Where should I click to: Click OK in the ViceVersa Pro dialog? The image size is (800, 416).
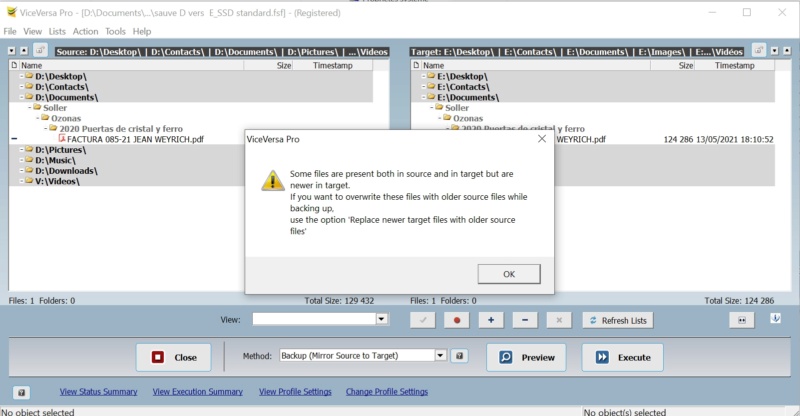tap(509, 274)
